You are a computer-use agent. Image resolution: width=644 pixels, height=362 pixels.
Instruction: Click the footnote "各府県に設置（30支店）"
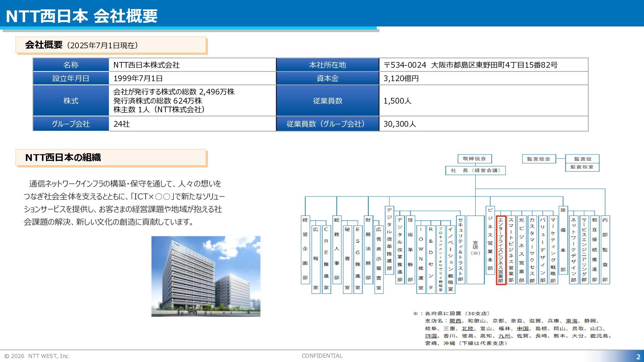pos(457,313)
